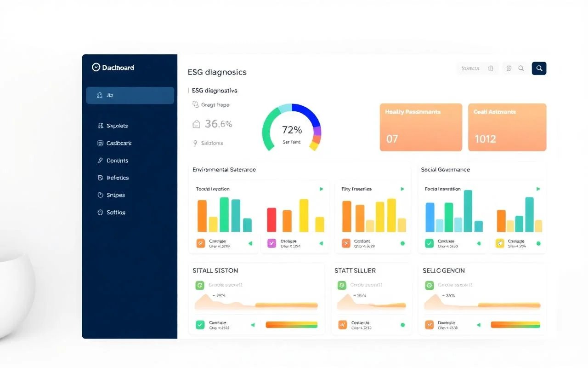Click the orange check icon under Tocud Inveation
Viewport: 588px width, 368px height.
point(201,243)
